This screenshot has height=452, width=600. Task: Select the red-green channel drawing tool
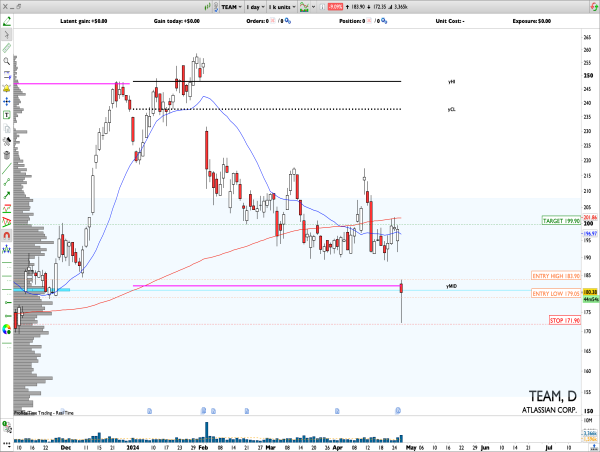click(7, 209)
